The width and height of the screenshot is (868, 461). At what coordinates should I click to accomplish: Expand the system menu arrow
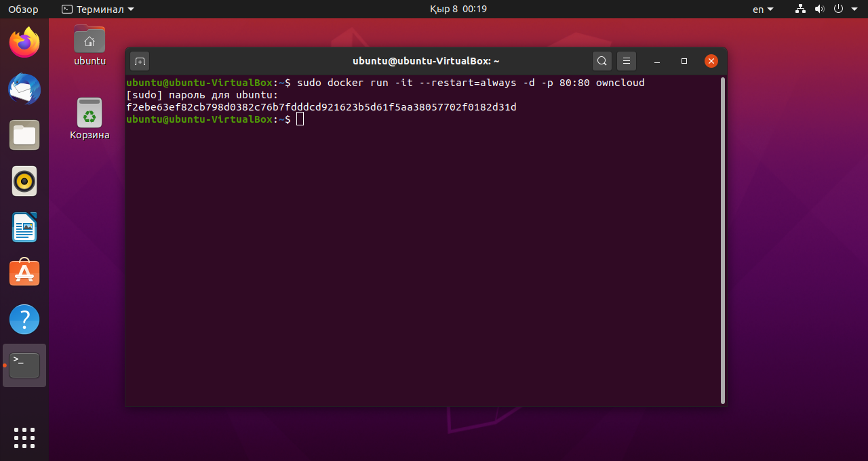pyautogui.click(x=854, y=9)
